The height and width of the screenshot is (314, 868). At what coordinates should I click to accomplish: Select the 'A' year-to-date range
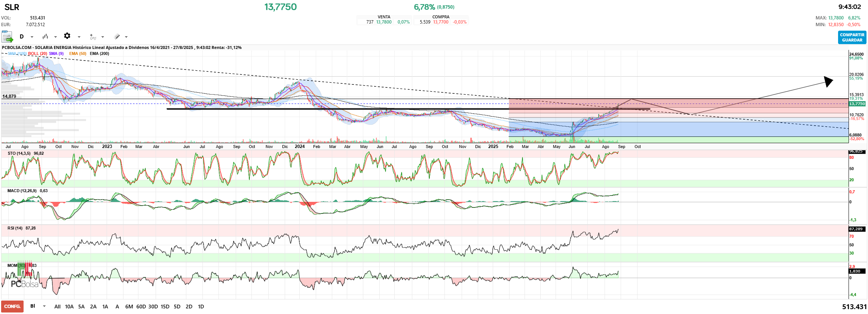click(x=117, y=307)
